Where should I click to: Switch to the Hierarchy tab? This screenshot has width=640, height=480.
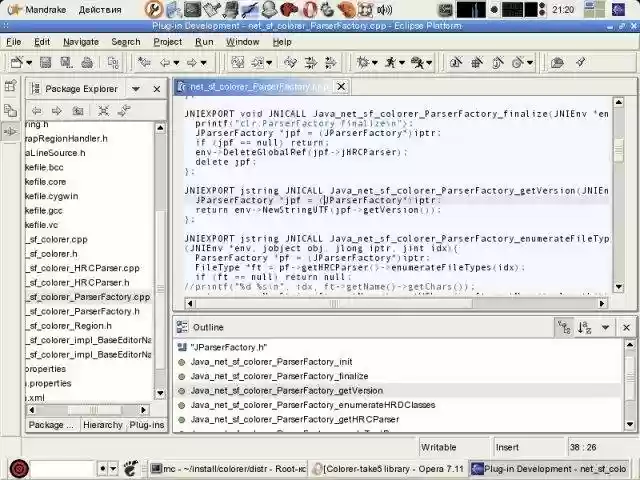tap(102, 425)
